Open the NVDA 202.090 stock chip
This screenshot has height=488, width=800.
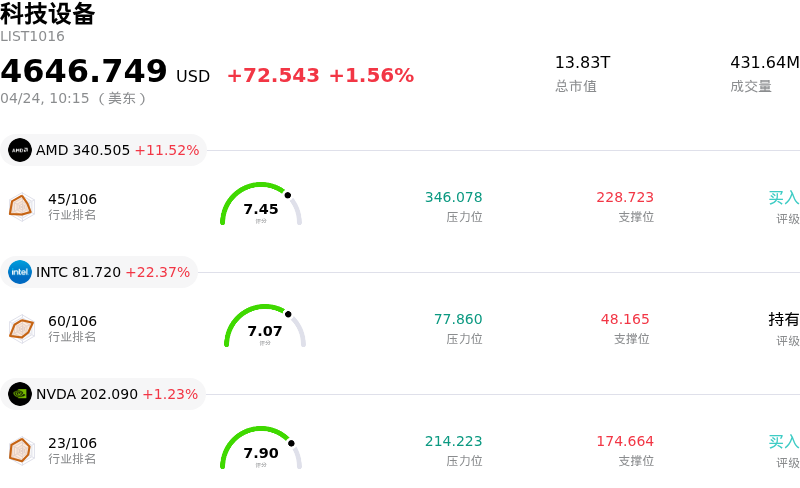tap(104, 394)
